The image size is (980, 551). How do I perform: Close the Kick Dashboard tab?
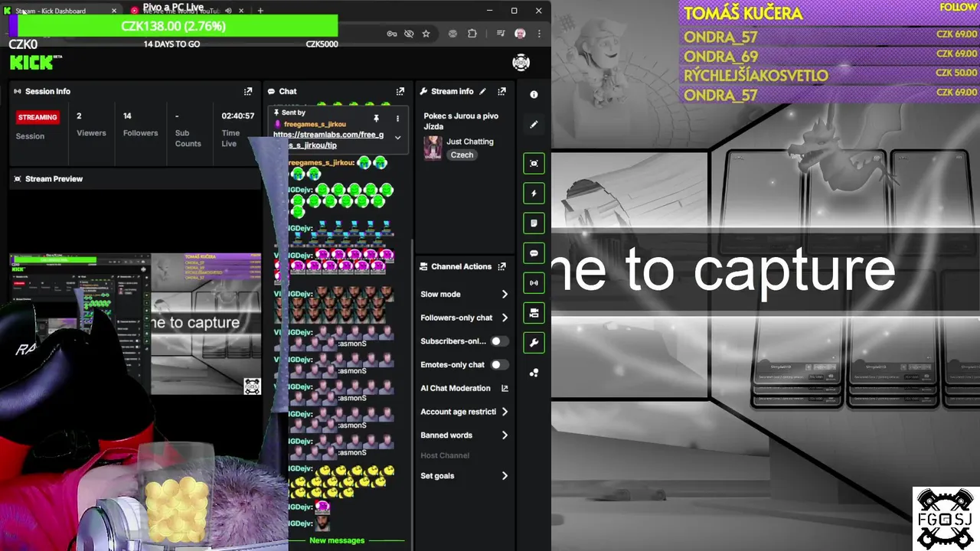click(x=114, y=11)
